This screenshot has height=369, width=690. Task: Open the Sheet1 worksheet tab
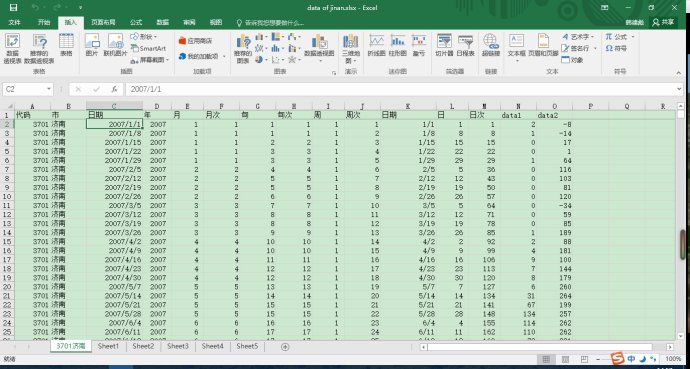(109, 347)
